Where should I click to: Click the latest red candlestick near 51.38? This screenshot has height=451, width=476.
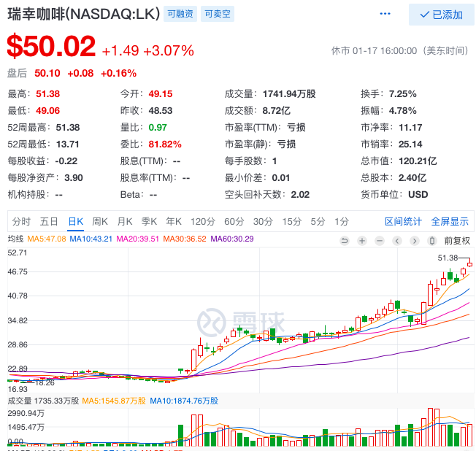pos(469,263)
